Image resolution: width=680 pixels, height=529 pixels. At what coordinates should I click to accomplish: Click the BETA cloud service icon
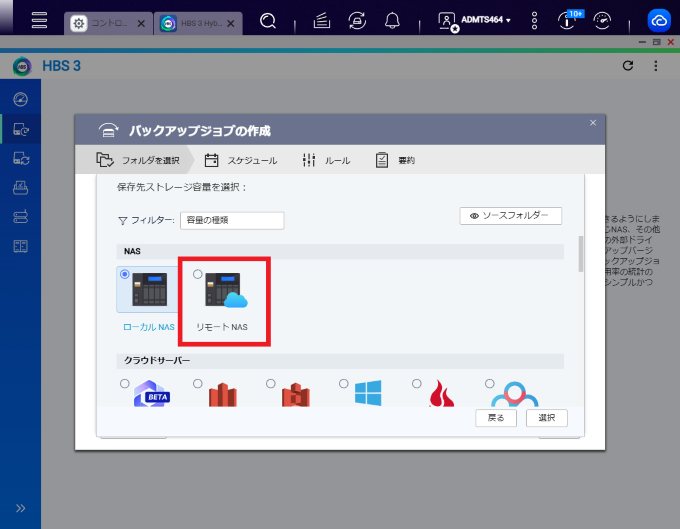pos(152,394)
